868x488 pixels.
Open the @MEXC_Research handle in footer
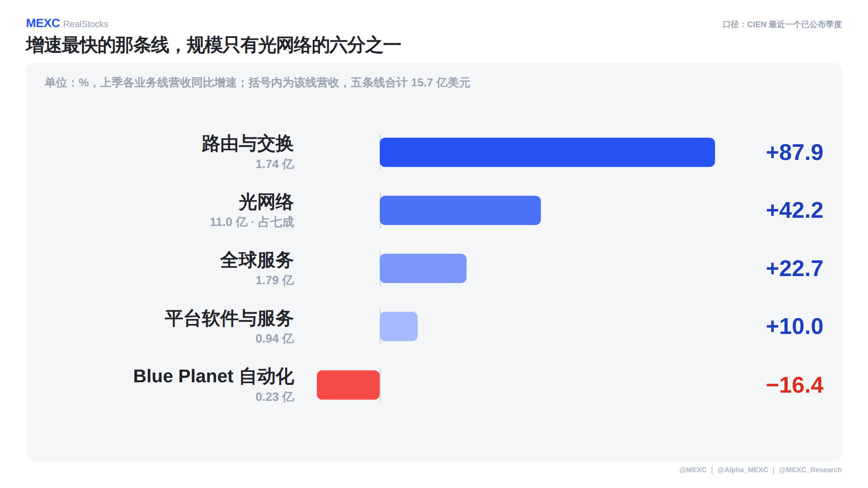[x=810, y=470]
